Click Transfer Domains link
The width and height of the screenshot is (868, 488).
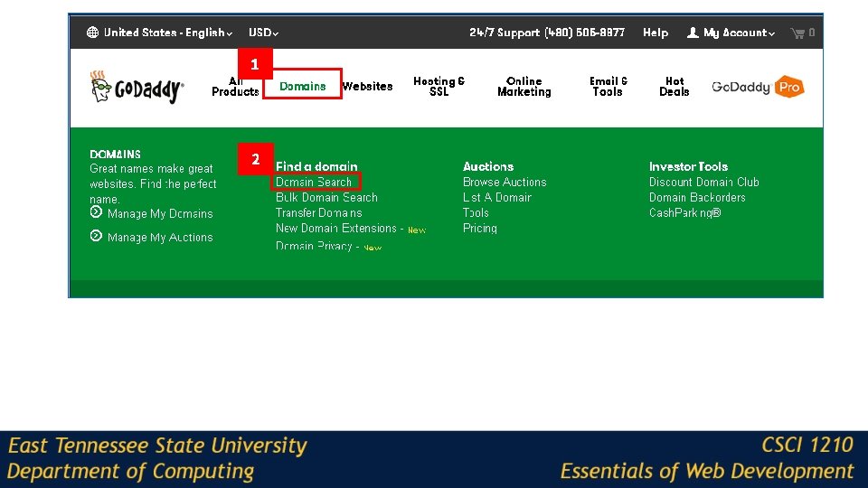click(x=319, y=213)
